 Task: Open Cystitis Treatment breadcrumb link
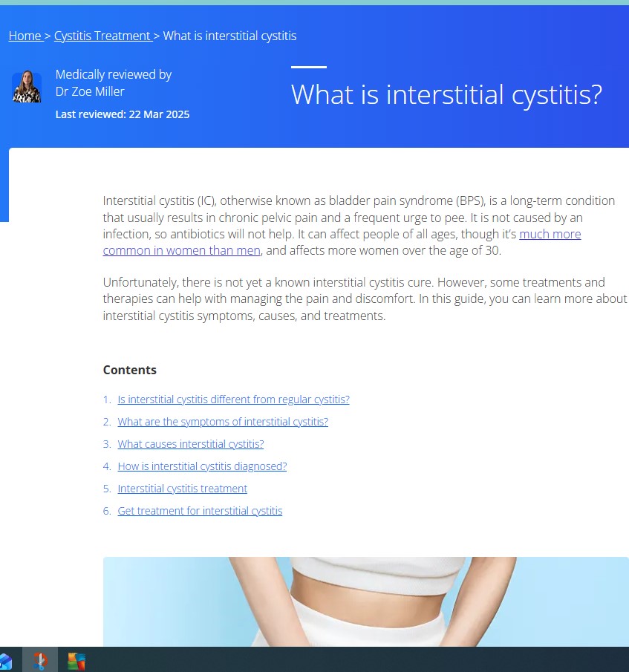coord(102,36)
